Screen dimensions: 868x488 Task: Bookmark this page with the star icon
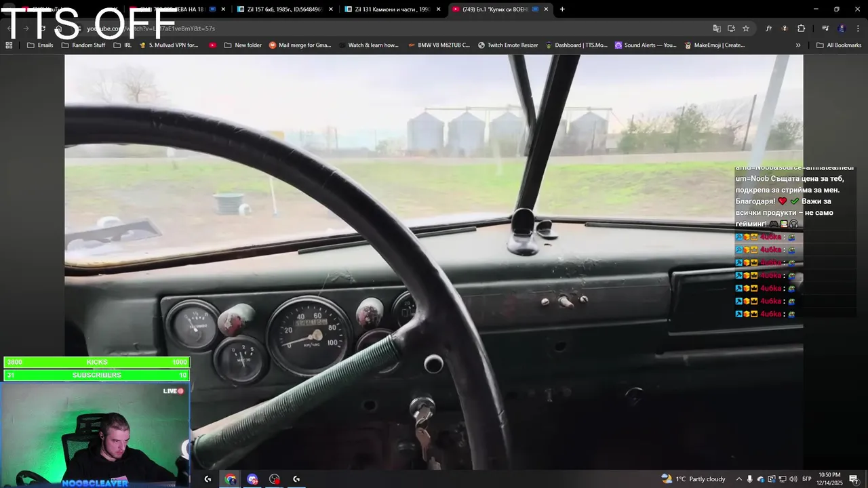[746, 28]
